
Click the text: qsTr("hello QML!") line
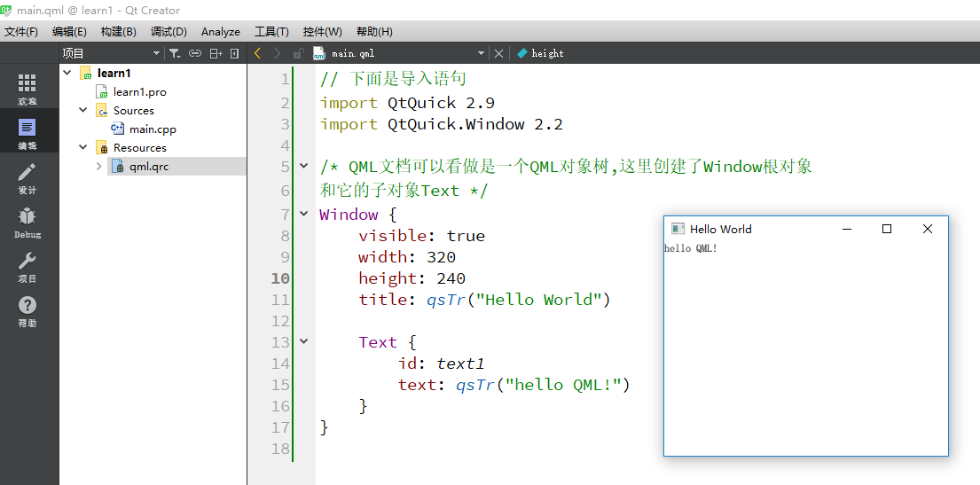(x=514, y=385)
